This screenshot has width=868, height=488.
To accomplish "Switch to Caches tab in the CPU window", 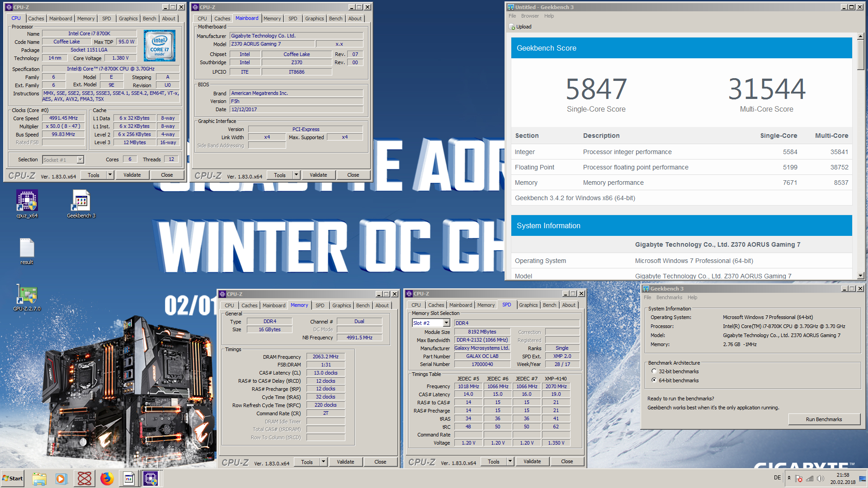I will click(x=36, y=19).
